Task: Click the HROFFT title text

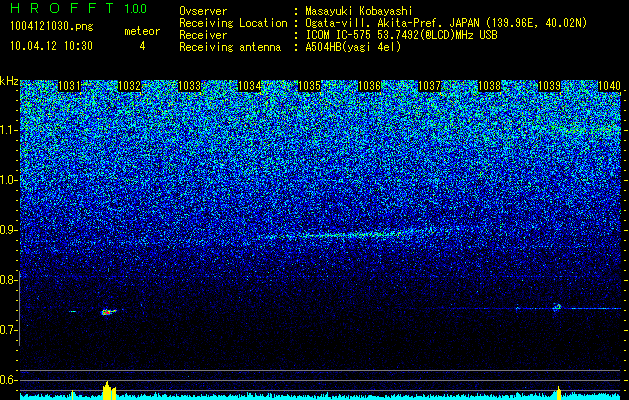Action: pos(62,8)
